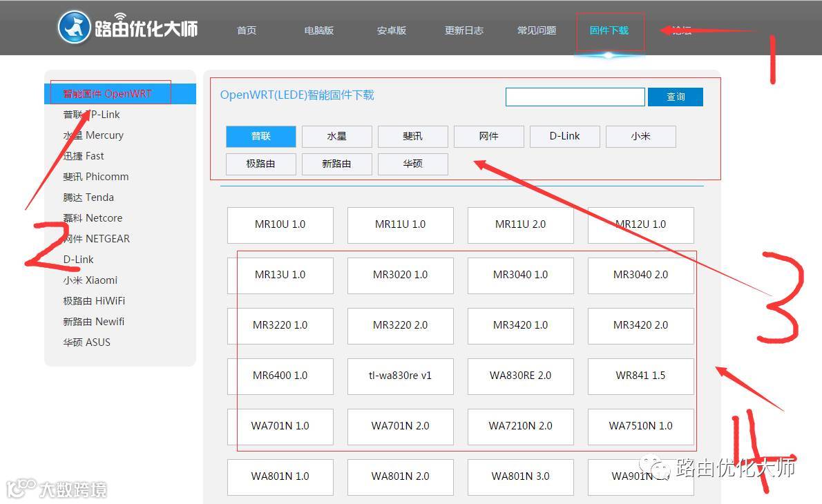Select the 华硕 brand filter button
The width and height of the screenshot is (822, 504).
click(x=413, y=164)
